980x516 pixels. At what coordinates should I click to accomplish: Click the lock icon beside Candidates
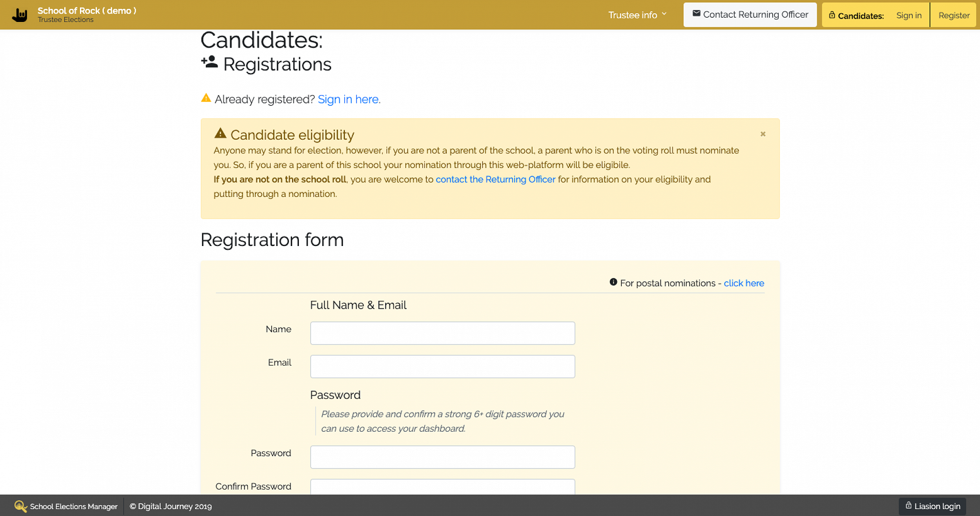coord(832,15)
